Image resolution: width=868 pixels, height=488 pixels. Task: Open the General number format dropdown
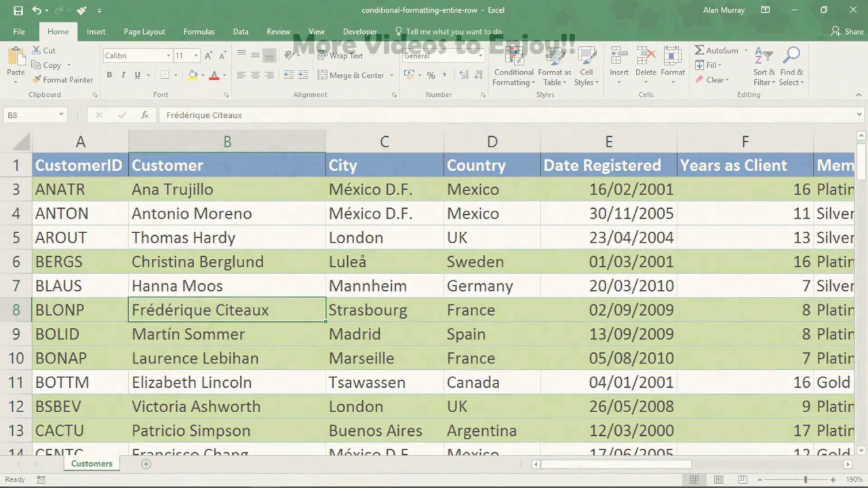tap(480, 56)
